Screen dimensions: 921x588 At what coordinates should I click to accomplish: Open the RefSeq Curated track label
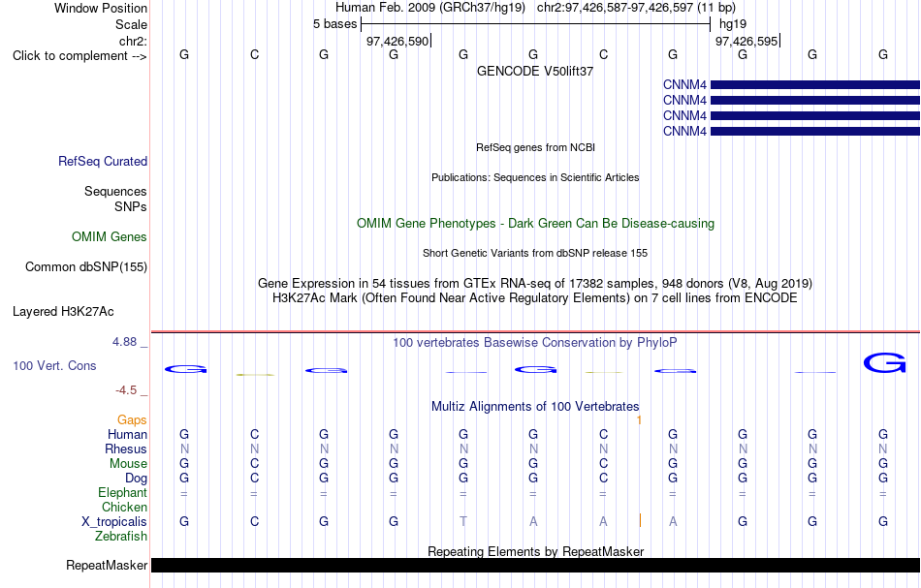point(103,162)
